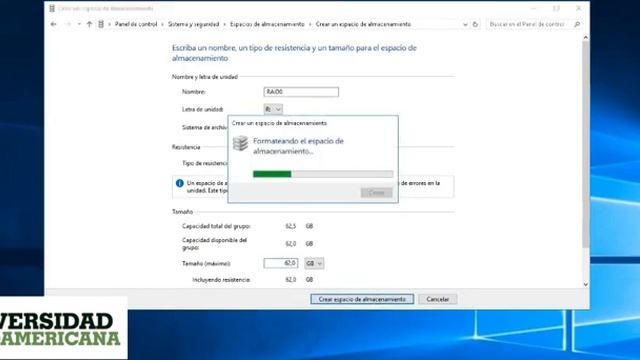Close the storage space window
The height and width of the screenshot is (360, 640).
579,8
